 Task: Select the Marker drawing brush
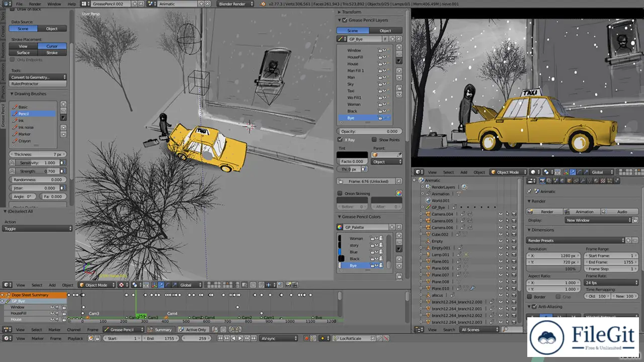pyautogui.click(x=33, y=134)
